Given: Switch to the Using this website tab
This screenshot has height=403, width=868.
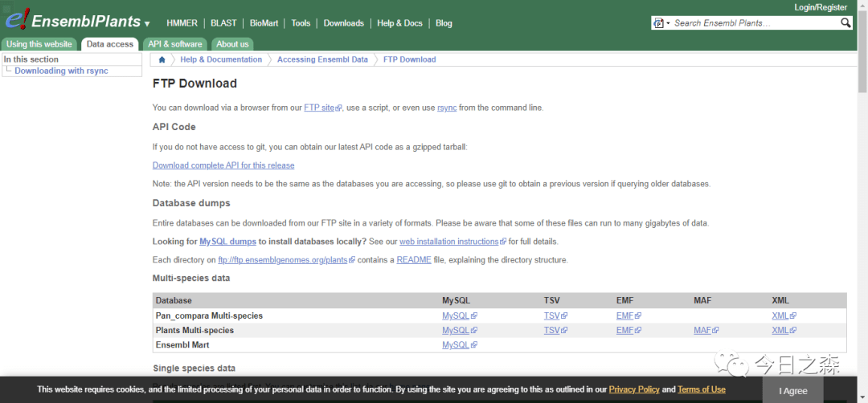Looking at the screenshot, I should click(x=39, y=44).
